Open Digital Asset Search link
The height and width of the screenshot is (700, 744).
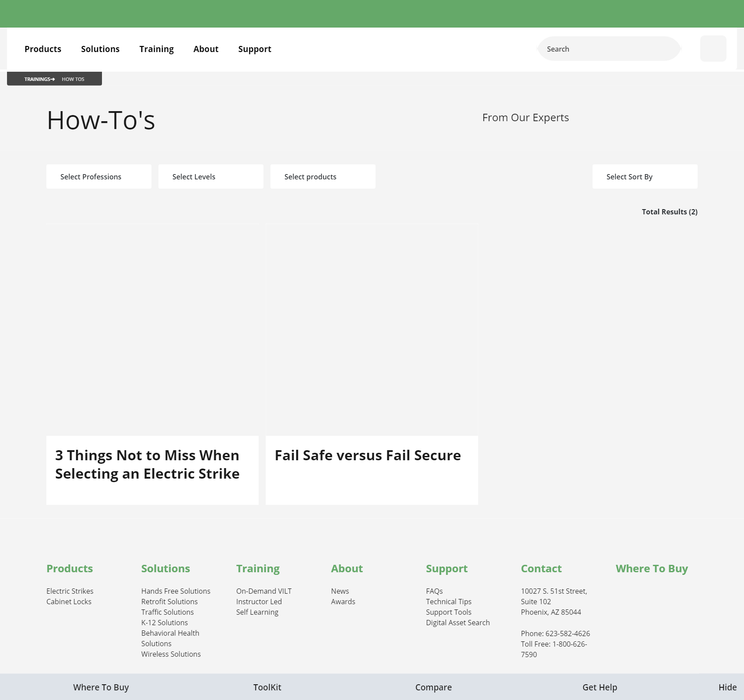point(458,623)
